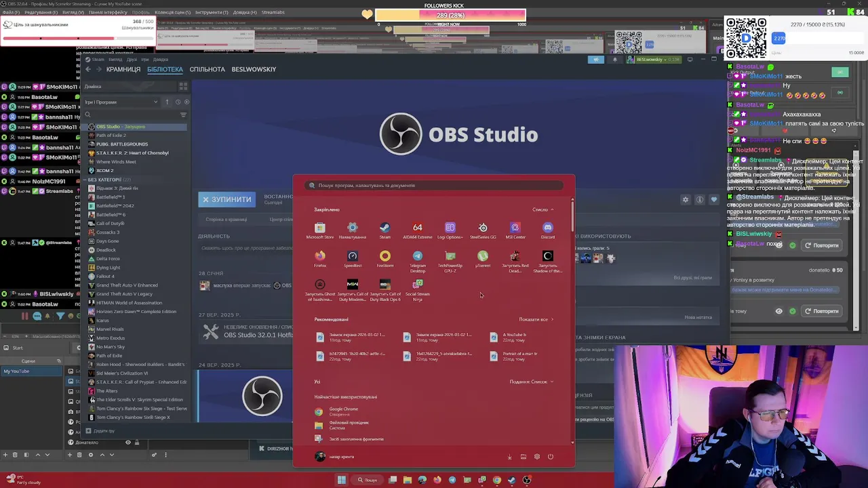This screenshot has width=868, height=488.
Task: Launch Steam from Start menu pinned apps
Action: (384, 230)
